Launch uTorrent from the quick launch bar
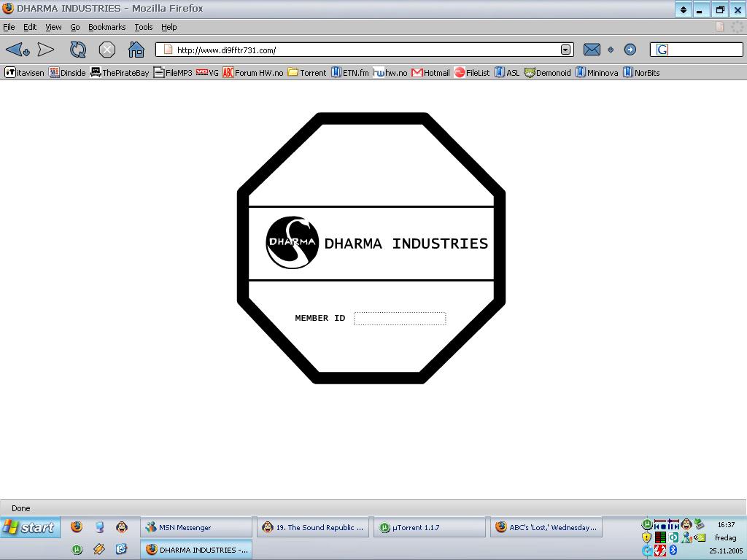Screen dimensions: 747x560 (77, 550)
